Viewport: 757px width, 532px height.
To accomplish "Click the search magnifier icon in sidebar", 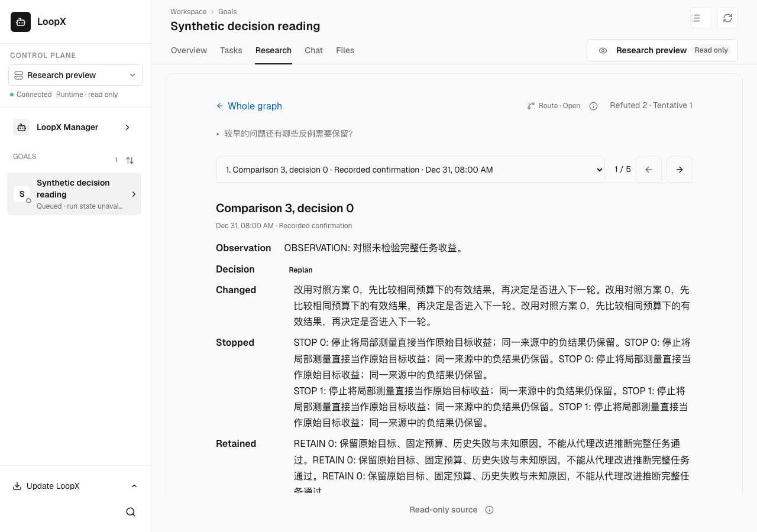I will pyautogui.click(x=131, y=512).
